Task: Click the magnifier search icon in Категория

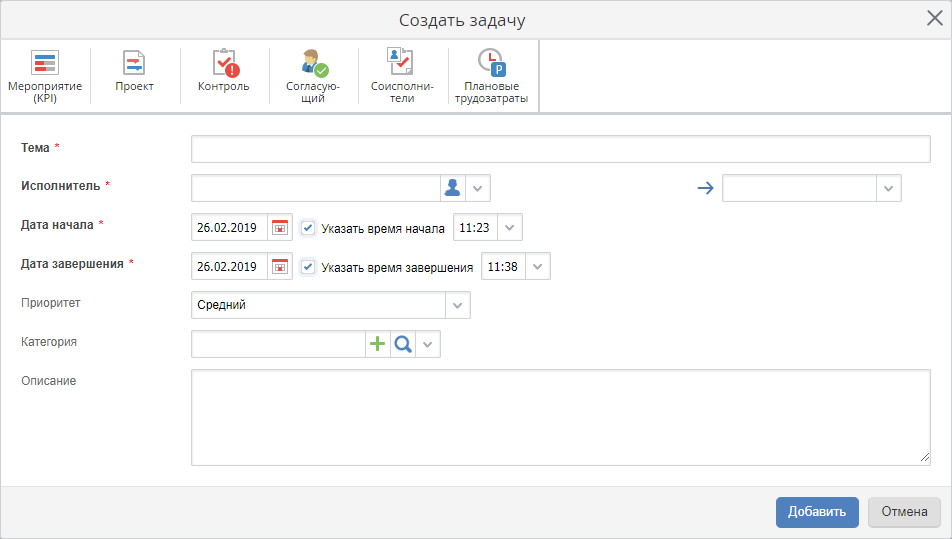Action: click(x=402, y=344)
